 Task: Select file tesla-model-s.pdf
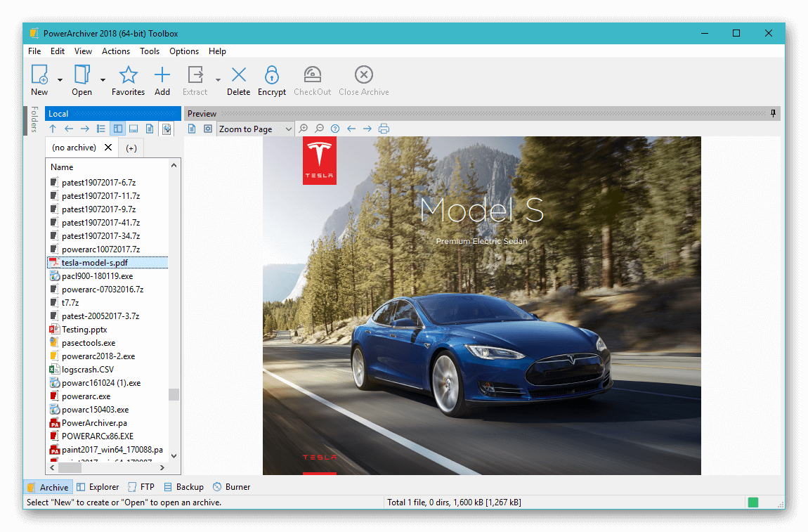point(107,263)
